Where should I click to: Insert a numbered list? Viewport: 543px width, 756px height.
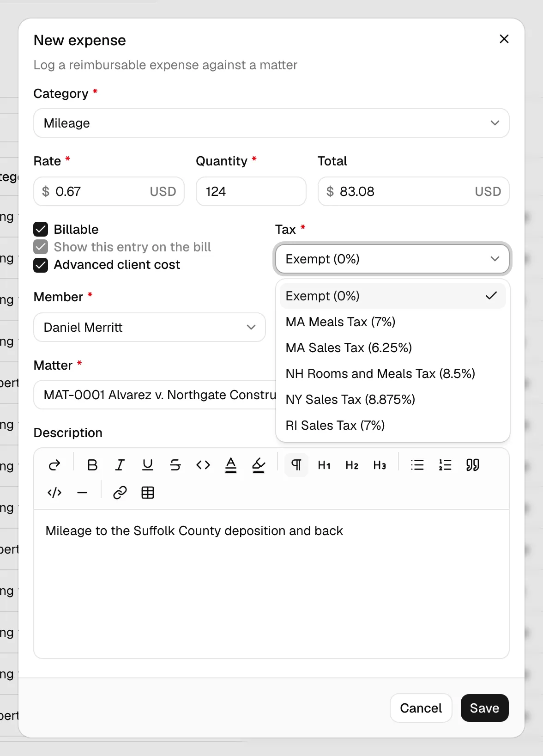[x=445, y=465]
